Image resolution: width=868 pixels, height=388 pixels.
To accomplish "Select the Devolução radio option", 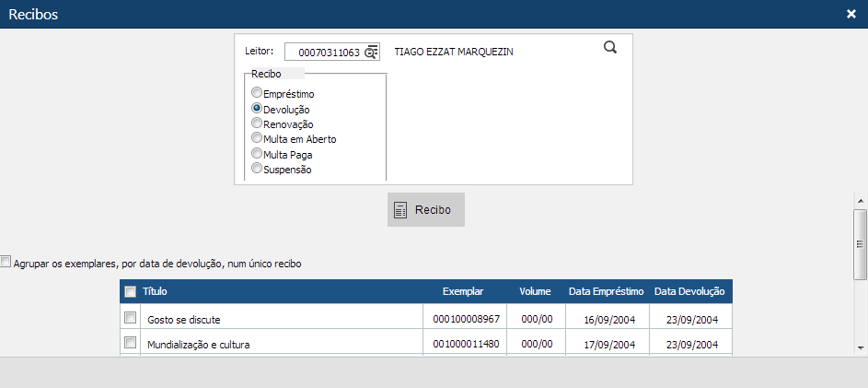I will 257,108.
